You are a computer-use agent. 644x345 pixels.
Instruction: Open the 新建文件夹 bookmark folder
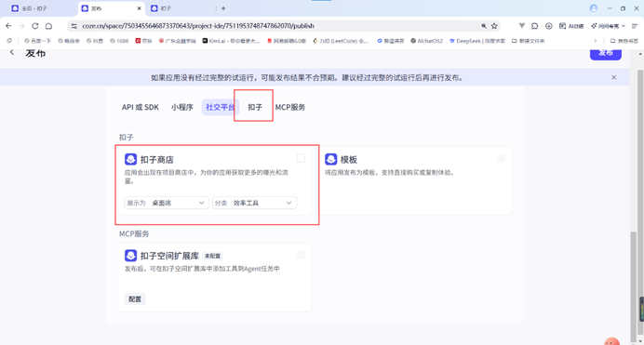tap(529, 41)
